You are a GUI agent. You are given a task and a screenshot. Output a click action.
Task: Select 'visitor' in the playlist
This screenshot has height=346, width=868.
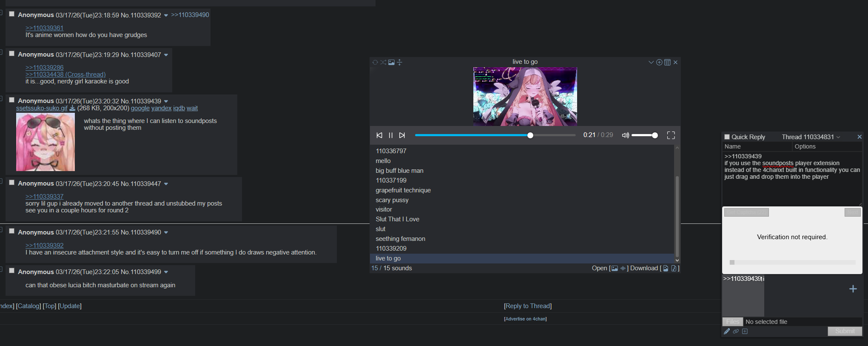522,209
